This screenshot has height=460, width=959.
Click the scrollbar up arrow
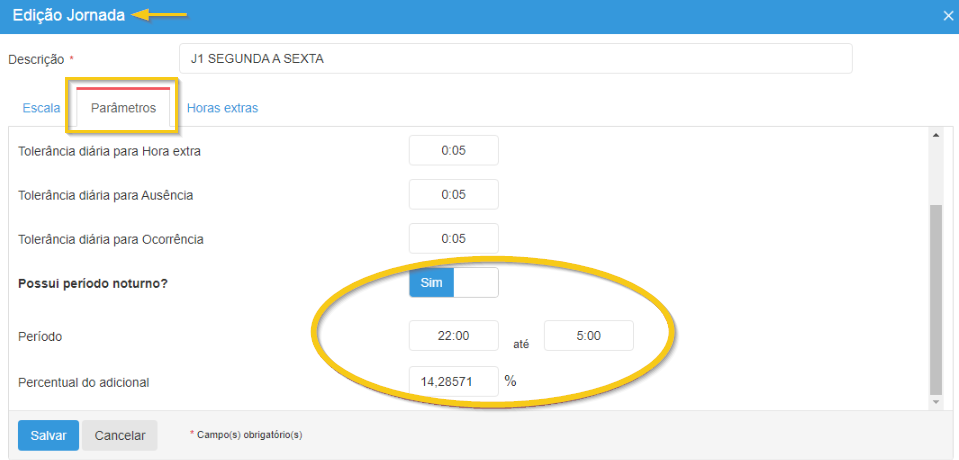935,135
